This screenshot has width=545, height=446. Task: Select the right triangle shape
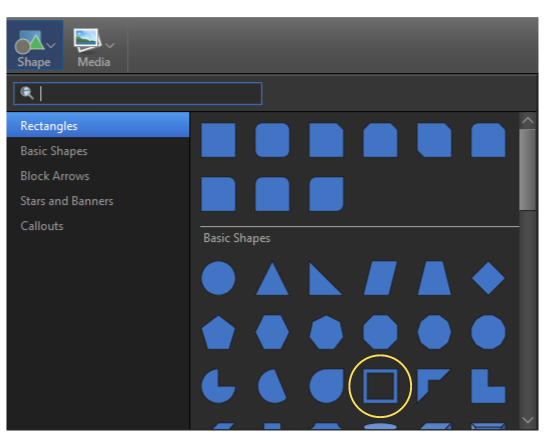click(x=326, y=278)
